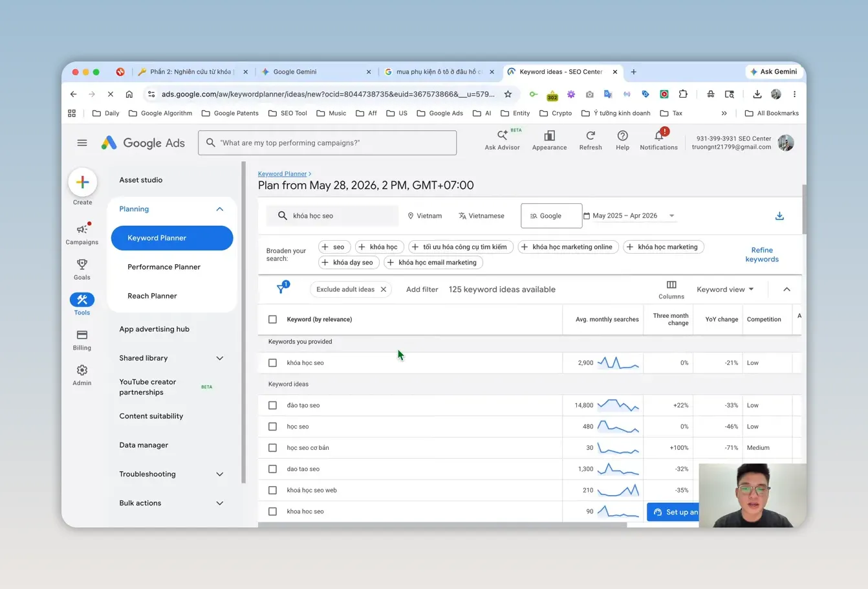Go to browser home page
Viewport: 868px width, 589px height.
pyautogui.click(x=129, y=94)
